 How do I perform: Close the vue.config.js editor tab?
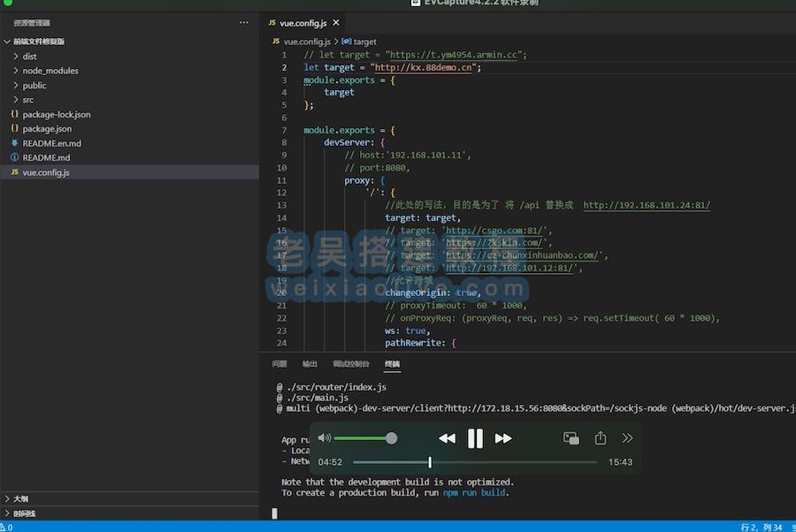click(337, 24)
